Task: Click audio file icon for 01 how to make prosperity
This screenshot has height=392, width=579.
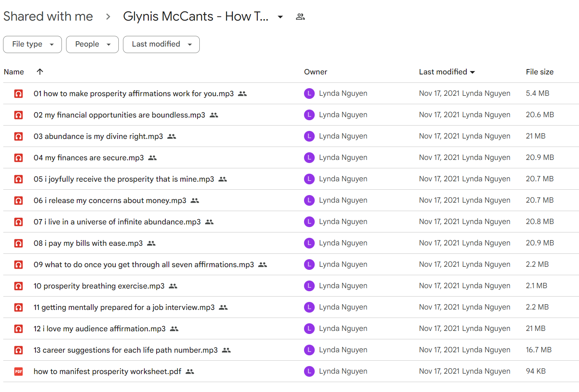Action: click(x=18, y=94)
